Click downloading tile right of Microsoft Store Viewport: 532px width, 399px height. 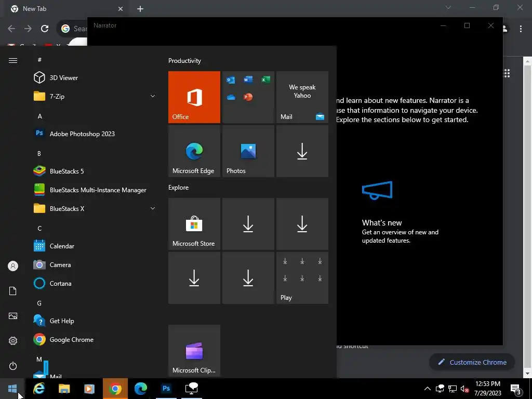248,224
